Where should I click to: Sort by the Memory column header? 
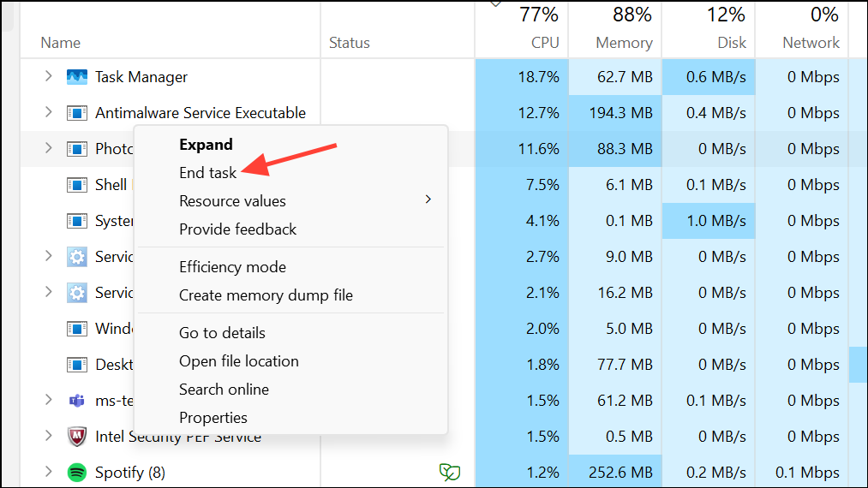coord(623,43)
